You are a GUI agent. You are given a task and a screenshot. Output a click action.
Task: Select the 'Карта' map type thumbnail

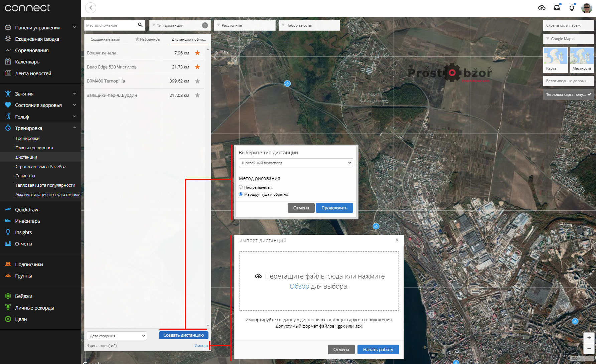[x=555, y=59]
